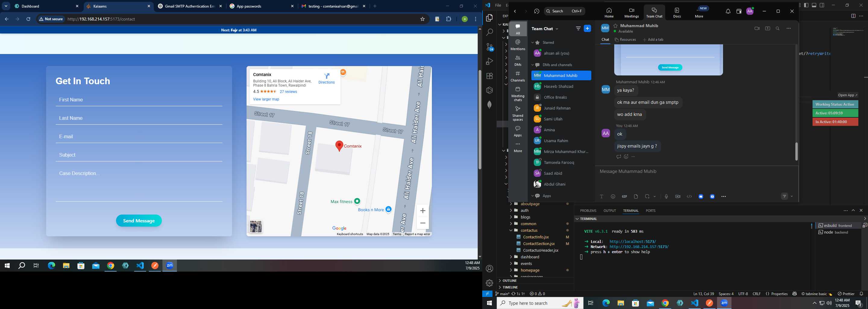Open VS Code Source Control view

click(489, 47)
